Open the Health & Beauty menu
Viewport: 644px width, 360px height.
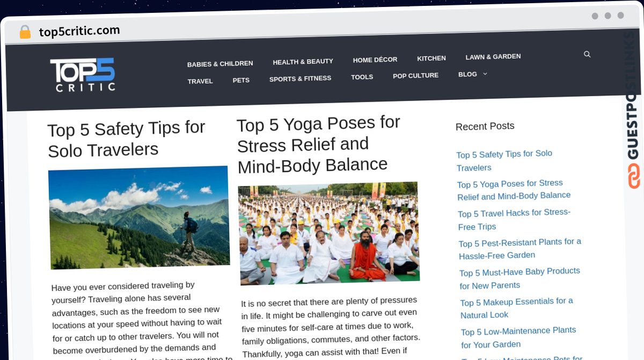[x=303, y=61]
